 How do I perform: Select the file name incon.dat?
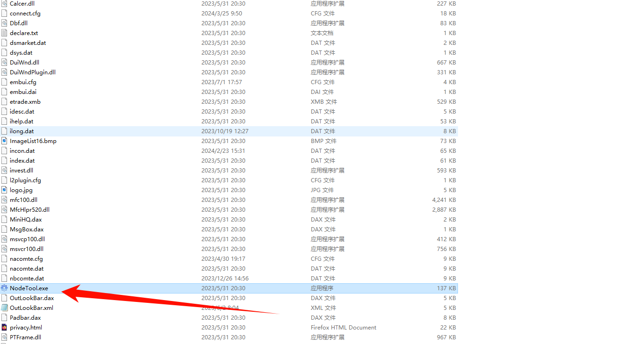(x=22, y=151)
